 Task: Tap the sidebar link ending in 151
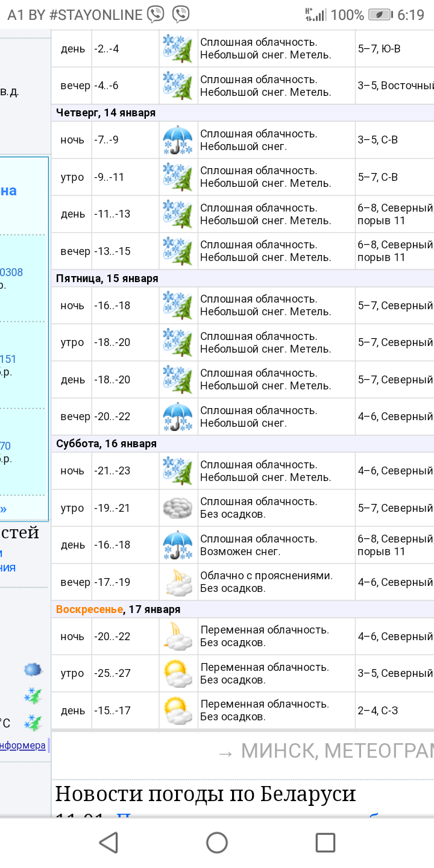(x=8, y=359)
